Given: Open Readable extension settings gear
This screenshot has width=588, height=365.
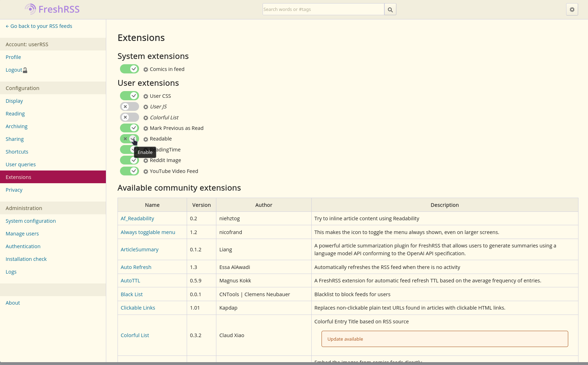Looking at the screenshot, I should click(x=146, y=139).
